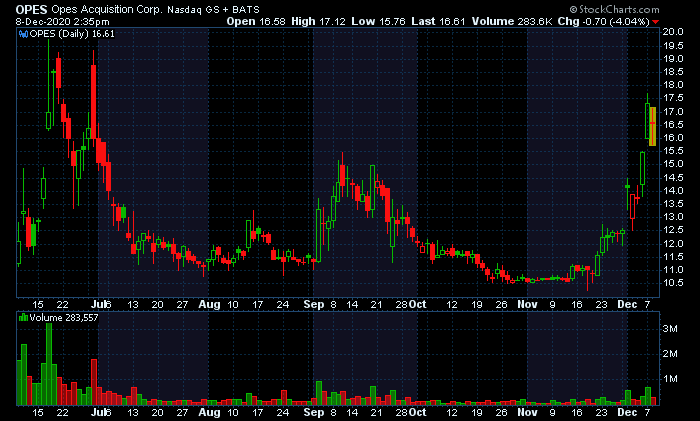Click the Low 15.76 value
This screenshot has width=700, height=421.
[378, 21]
